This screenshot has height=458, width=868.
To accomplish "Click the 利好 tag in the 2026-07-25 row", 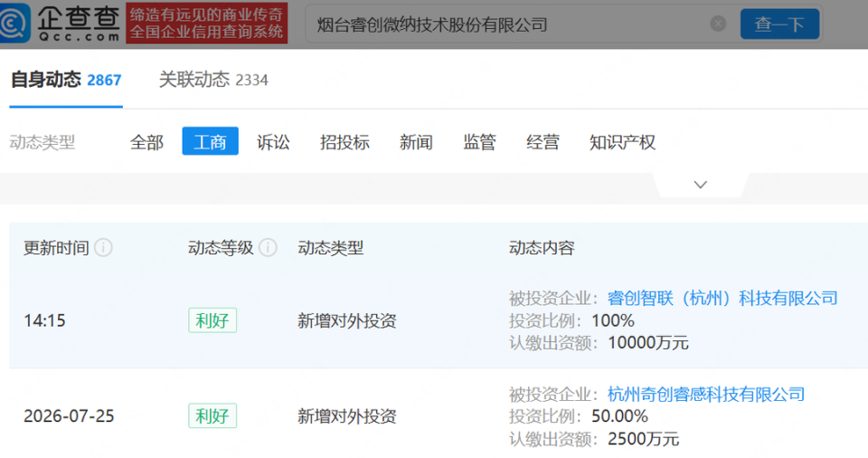I will 212,415.
